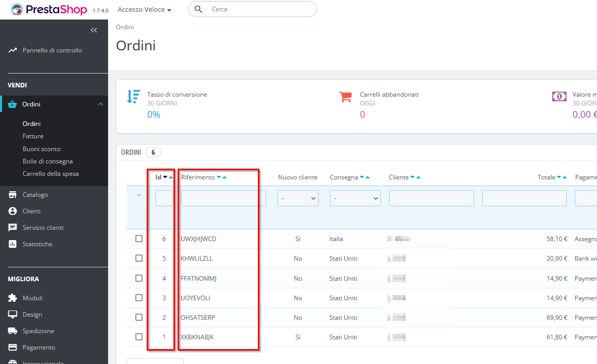Screen dimensions: 597x364
Task: Sort Cliente column ascending arrow
Action: pos(418,177)
